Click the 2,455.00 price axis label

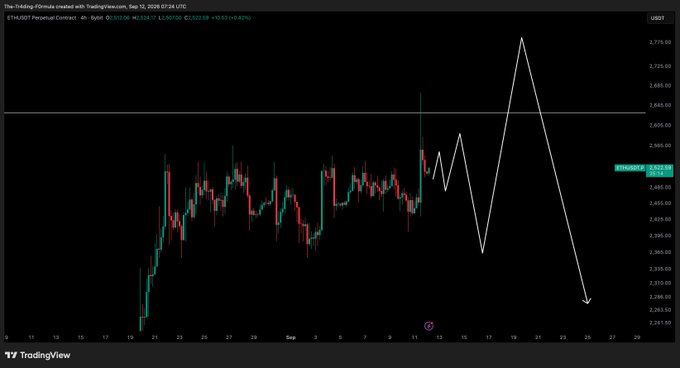660,203
